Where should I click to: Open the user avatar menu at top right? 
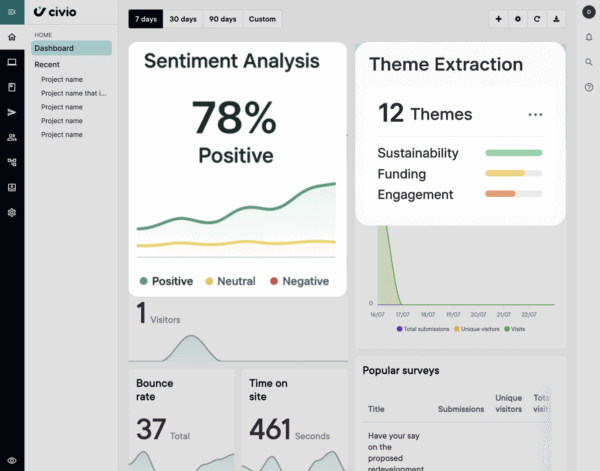pyautogui.click(x=589, y=11)
